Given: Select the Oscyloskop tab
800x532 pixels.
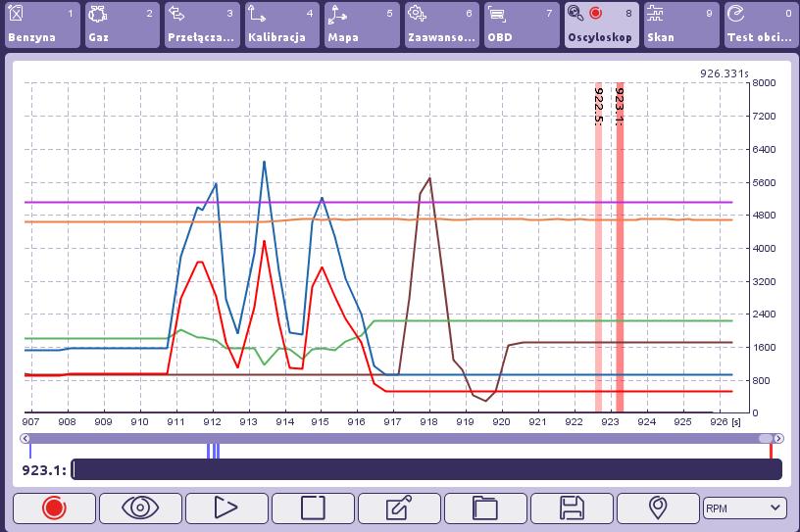Looking at the screenshot, I should pyautogui.click(x=602, y=24).
